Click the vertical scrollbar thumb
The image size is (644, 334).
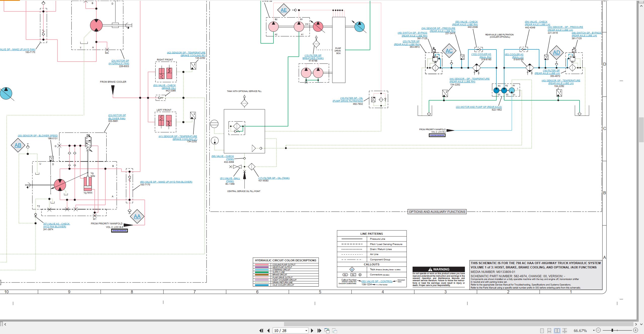[641, 130]
